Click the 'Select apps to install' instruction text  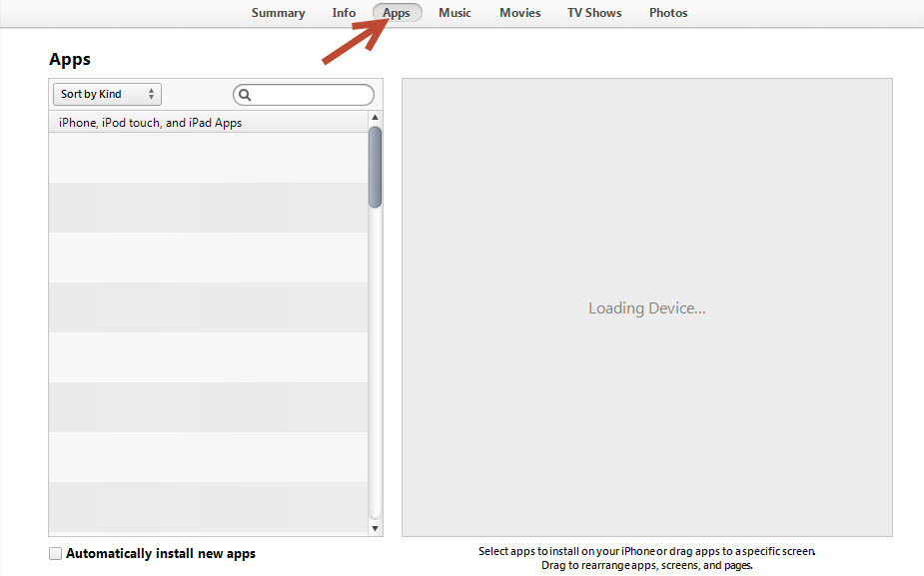647,551
